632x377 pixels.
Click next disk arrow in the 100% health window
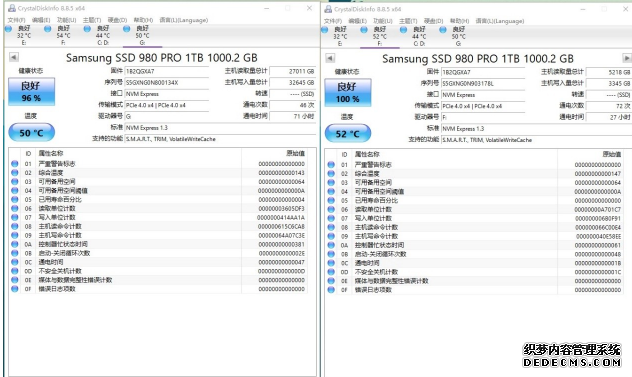coord(627,58)
